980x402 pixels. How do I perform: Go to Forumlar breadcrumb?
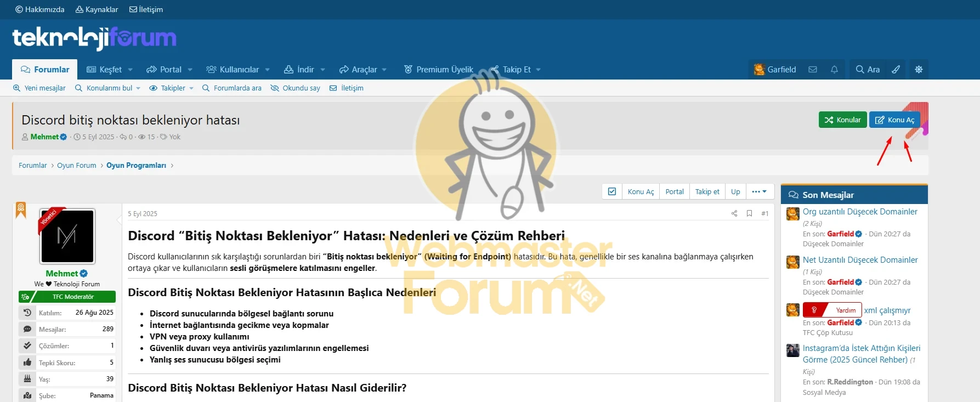click(x=33, y=165)
